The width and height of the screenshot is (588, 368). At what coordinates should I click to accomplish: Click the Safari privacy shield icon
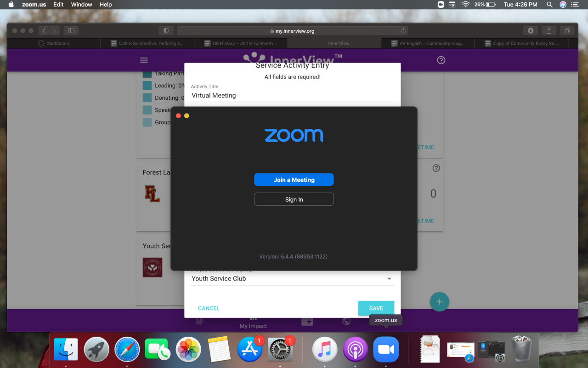coord(166,31)
